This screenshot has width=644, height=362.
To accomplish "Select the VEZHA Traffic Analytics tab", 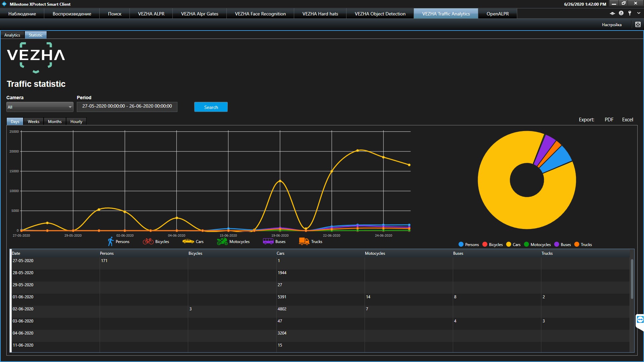I will tap(446, 14).
